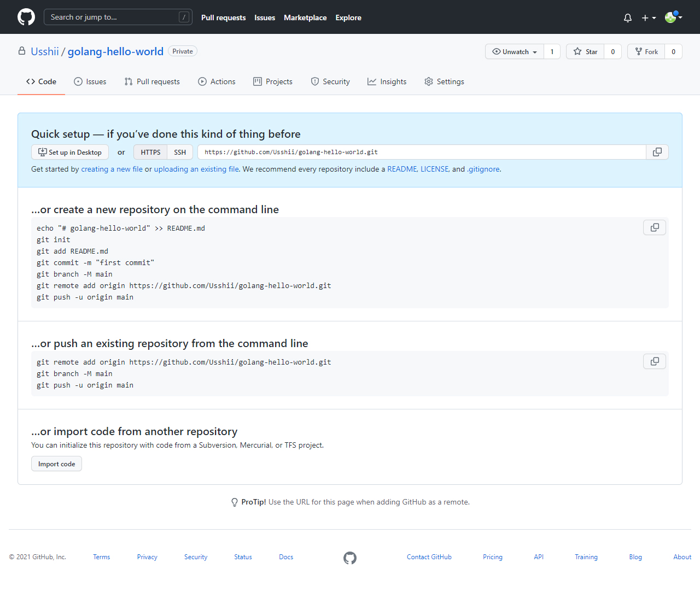
Task: Open Terms in the footer
Action: coord(102,557)
